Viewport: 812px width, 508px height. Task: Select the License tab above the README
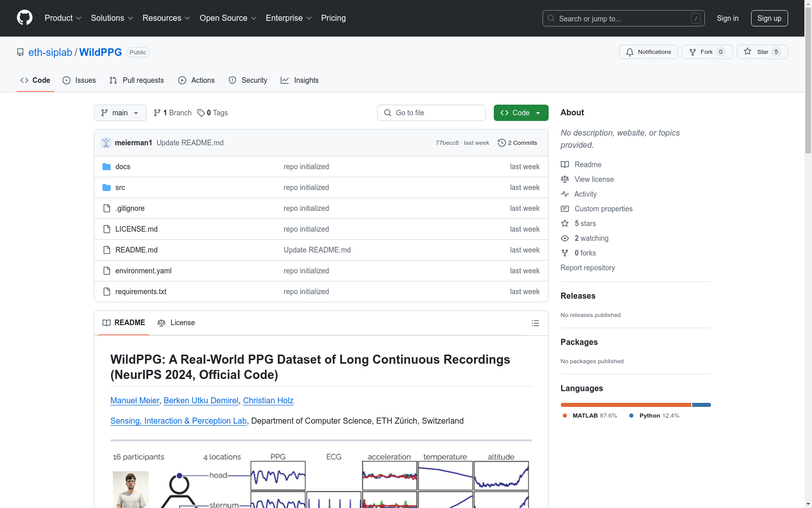tap(176, 323)
